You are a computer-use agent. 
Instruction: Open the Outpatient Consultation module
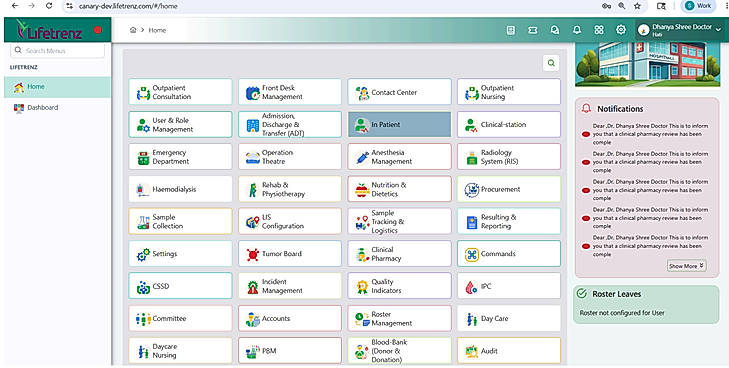click(x=180, y=92)
